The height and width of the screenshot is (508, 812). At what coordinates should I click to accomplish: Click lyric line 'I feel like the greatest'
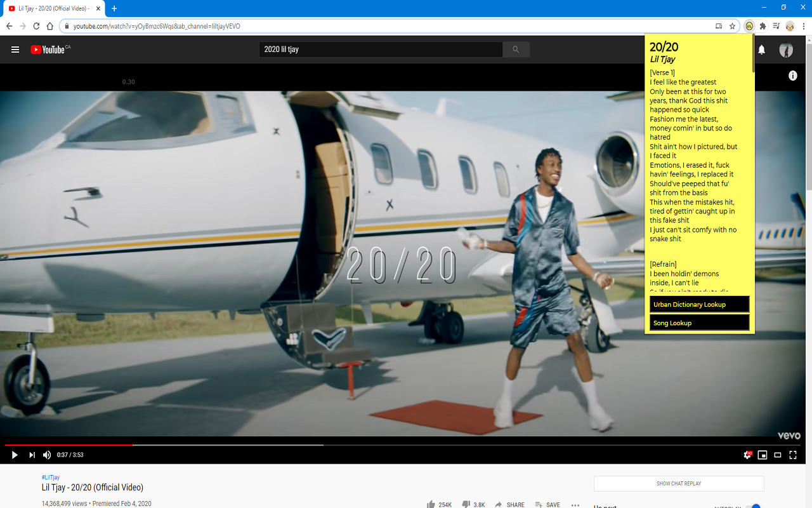[683, 83]
